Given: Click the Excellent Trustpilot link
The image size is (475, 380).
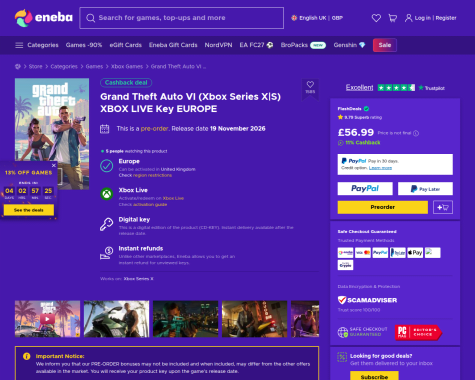Looking at the screenshot, I should coord(359,88).
